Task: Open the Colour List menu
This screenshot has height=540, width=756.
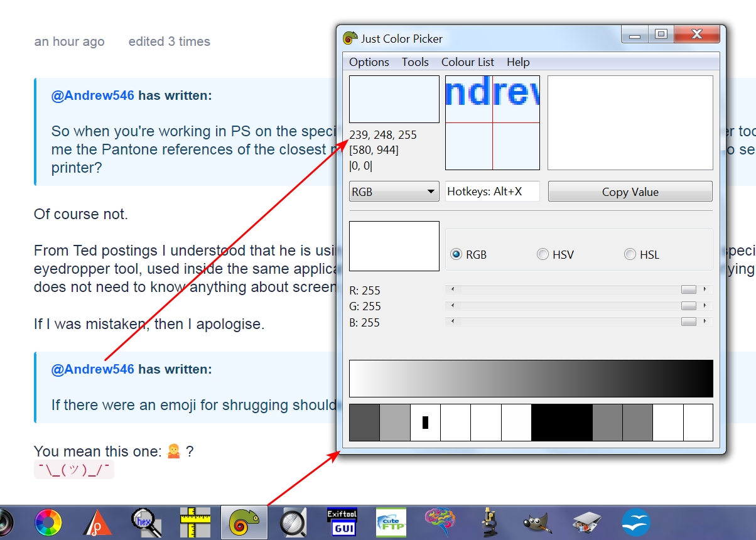Action: (467, 62)
